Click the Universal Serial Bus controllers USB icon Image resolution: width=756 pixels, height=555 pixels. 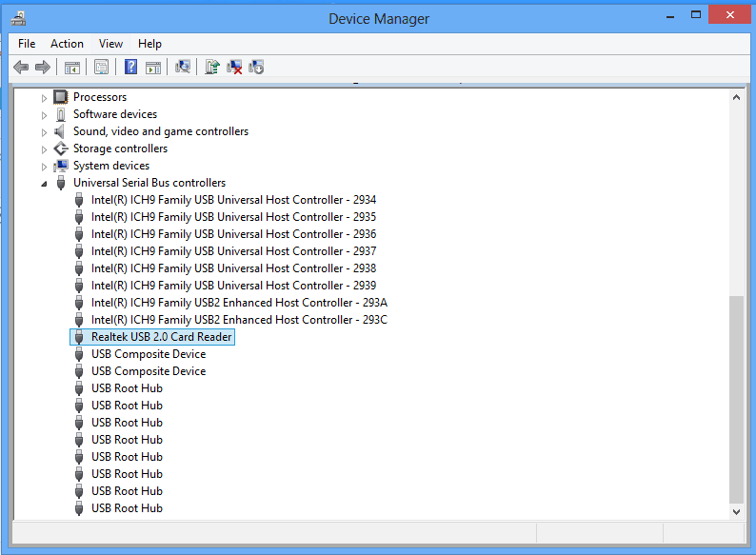[61, 183]
